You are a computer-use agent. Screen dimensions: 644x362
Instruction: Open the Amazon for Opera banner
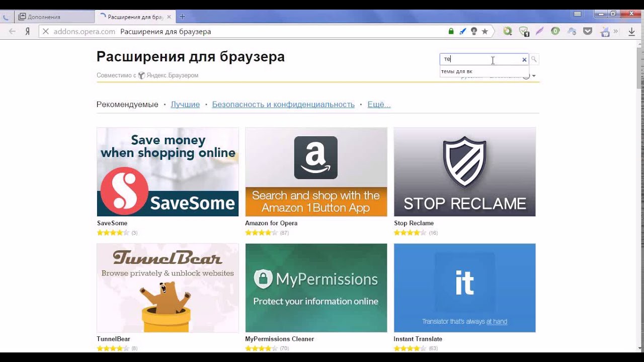316,172
